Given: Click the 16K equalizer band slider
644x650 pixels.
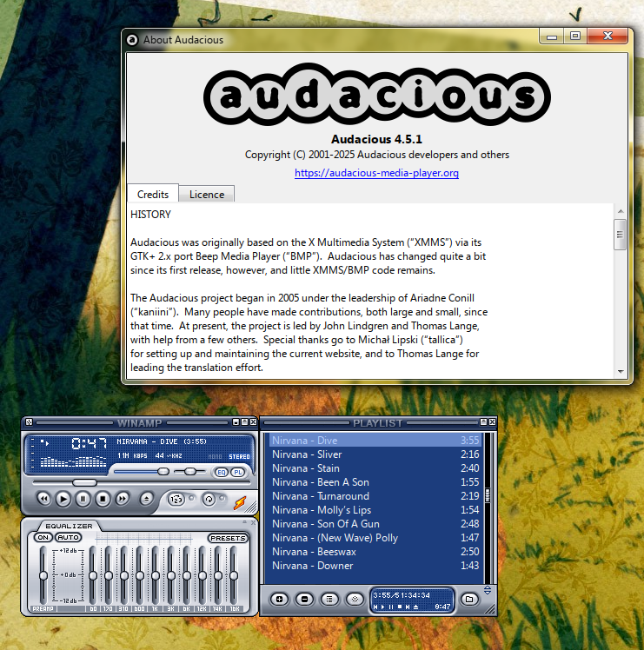Looking at the screenshot, I should 234,575.
